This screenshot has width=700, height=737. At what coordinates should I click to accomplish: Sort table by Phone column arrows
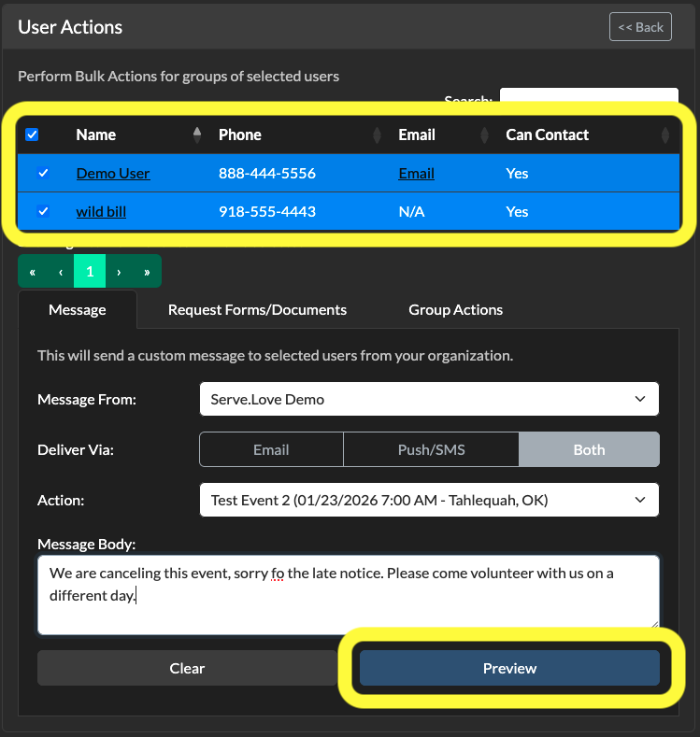pos(377,135)
